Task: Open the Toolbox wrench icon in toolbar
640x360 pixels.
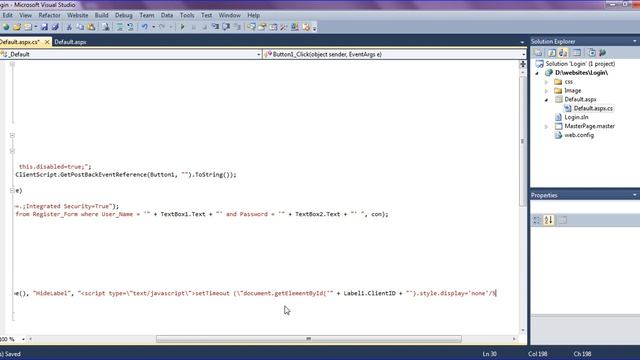Action: pyautogui.click(x=284, y=27)
